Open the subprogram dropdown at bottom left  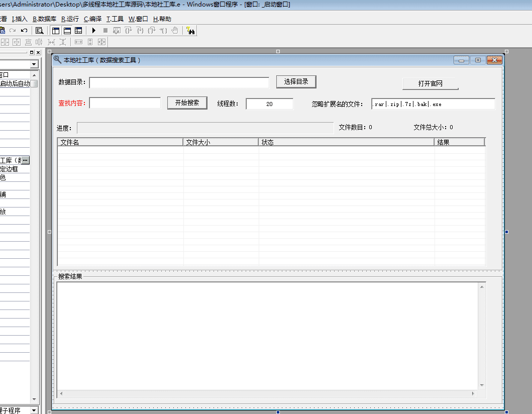pos(34,410)
